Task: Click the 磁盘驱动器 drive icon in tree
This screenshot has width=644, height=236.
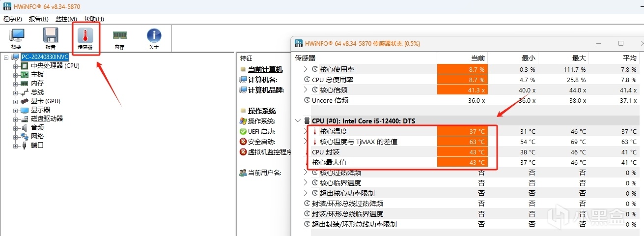Action: (25, 118)
